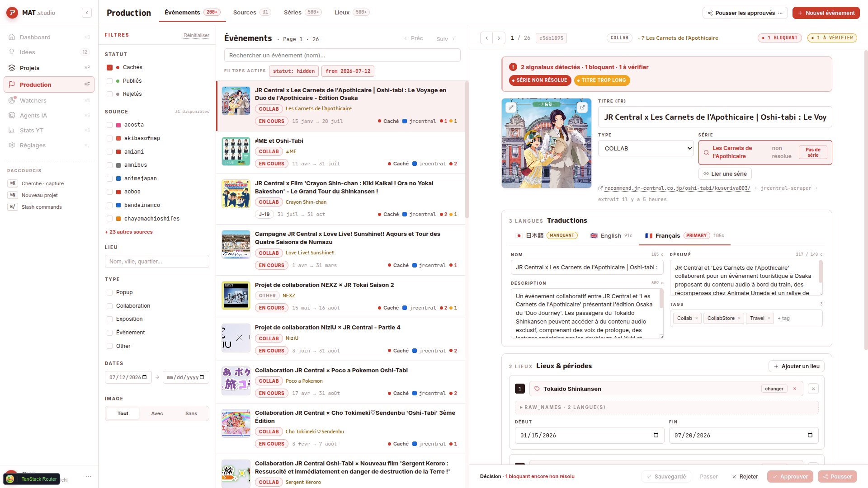The width and height of the screenshot is (868, 488).
Task: Open the cover image in a new tab
Action: tap(582, 108)
